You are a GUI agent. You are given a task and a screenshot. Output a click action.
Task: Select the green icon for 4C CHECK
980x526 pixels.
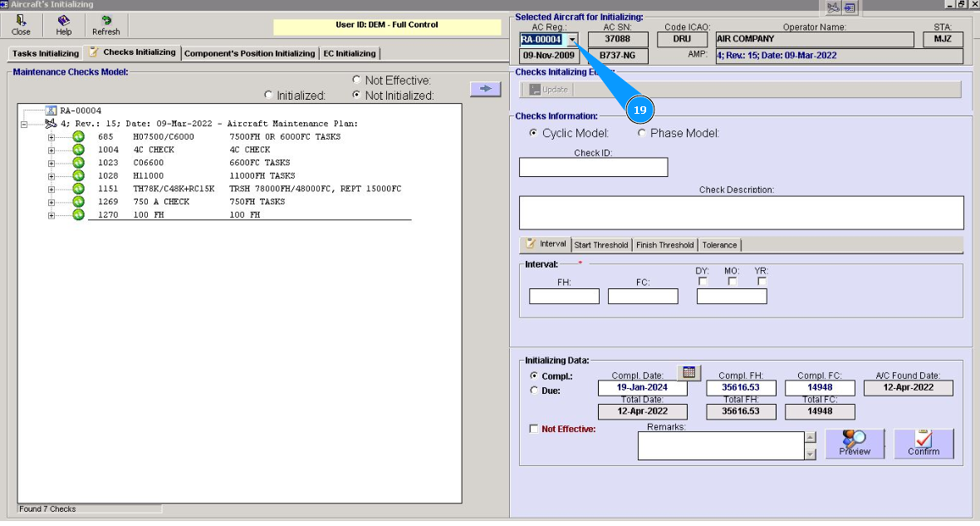tap(78, 150)
